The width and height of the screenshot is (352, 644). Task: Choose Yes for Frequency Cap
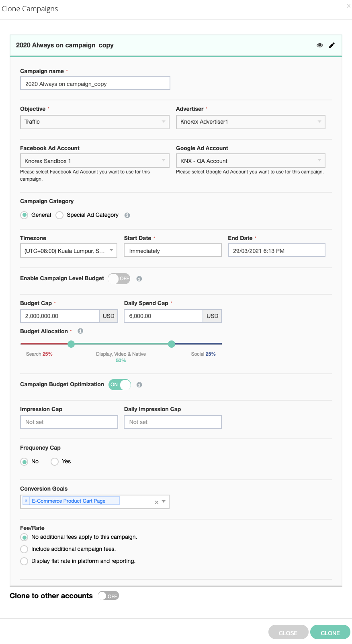pyautogui.click(x=55, y=462)
